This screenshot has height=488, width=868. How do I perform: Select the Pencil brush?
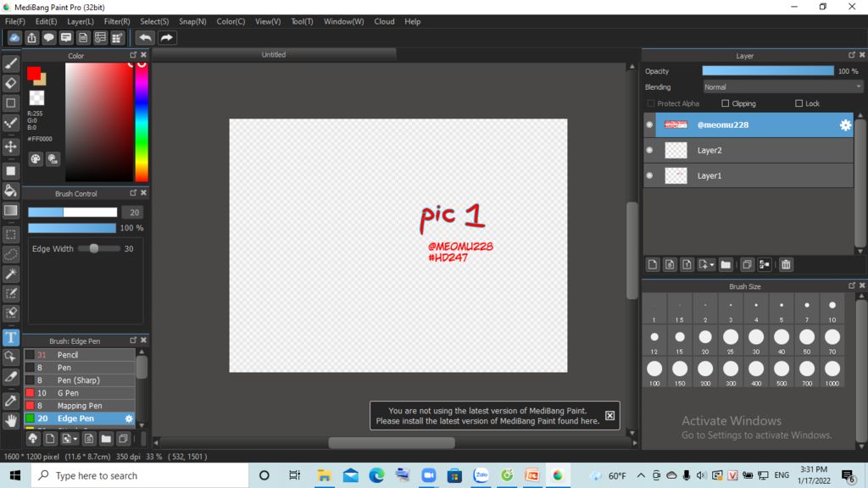(80, 355)
